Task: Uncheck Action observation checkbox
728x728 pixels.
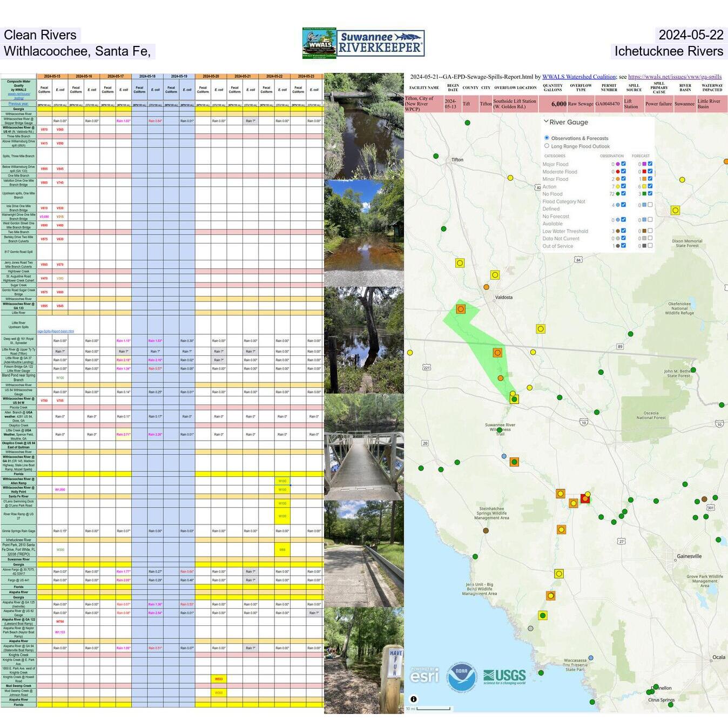Action: pos(623,186)
